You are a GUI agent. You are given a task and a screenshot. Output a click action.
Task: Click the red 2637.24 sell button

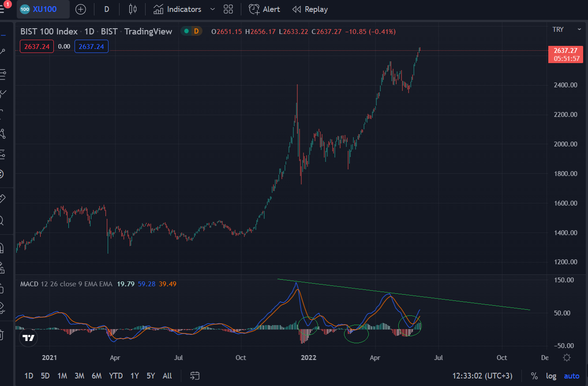pyautogui.click(x=37, y=46)
